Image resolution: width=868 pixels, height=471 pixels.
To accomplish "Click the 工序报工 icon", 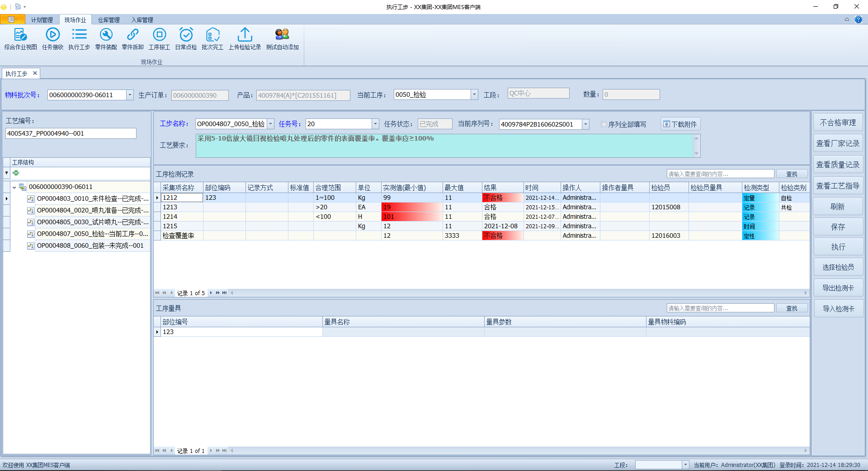I will pyautogui.click(x=159, y=38).
